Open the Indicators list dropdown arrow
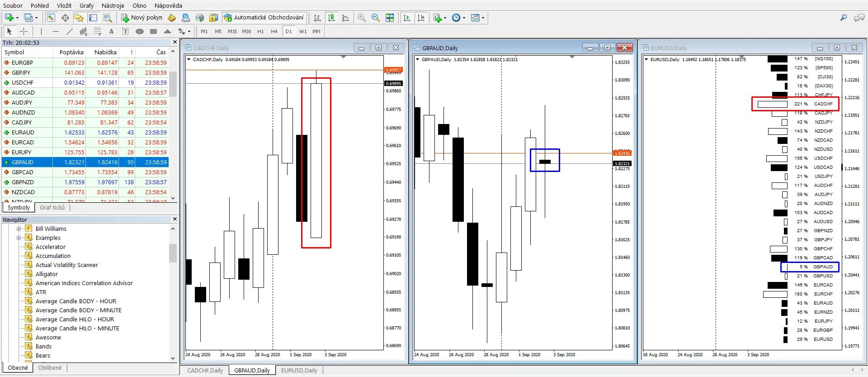868x377 pixels. pyautogui.click(x=445, y=18)
